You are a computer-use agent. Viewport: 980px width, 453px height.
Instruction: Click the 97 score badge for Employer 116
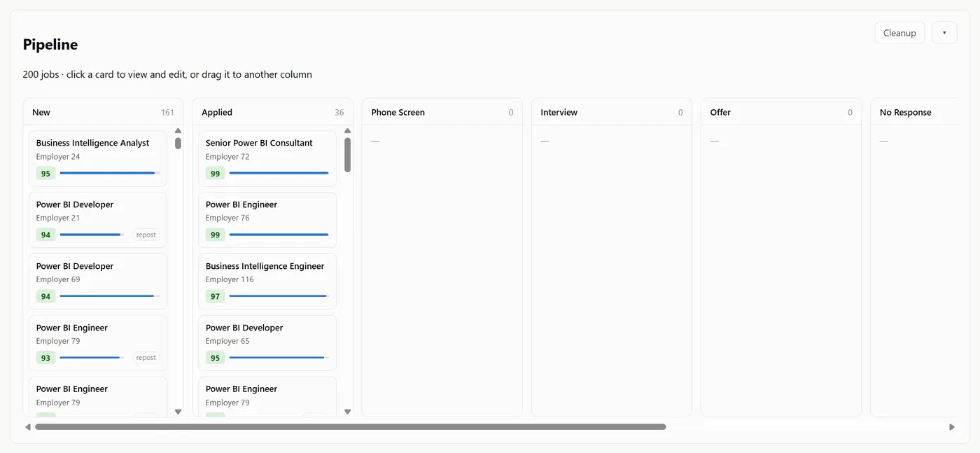click(x=215, y=296)
